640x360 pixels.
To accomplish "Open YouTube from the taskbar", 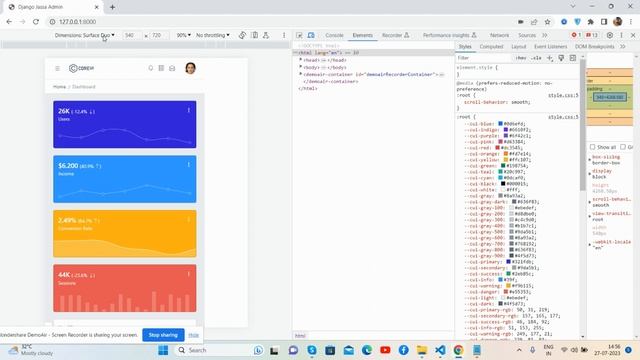I will tap(385, 350).
